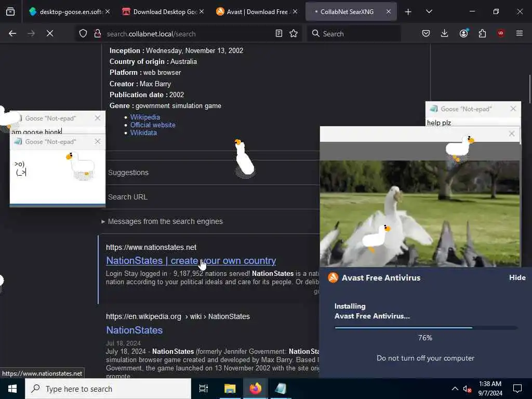Open Firefox View icon in tab bar
Image resolution: width=532 pixels, height=399 pixels.
click(10, 12)
